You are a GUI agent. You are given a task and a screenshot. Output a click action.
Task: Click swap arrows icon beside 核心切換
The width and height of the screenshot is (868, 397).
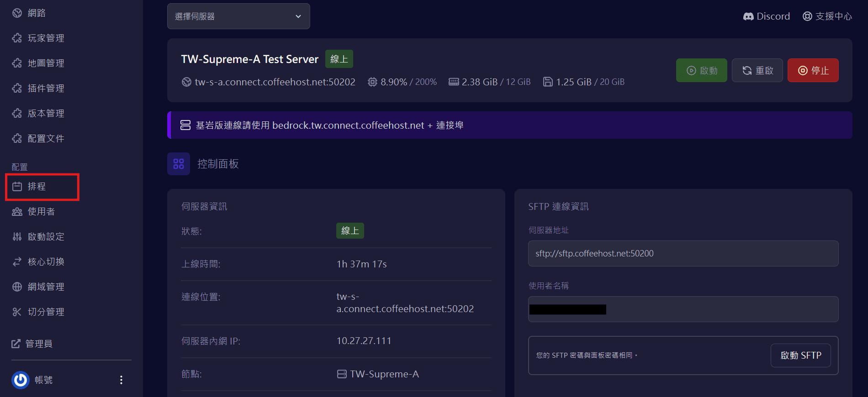pyautogui.click(x=17, y=261)
